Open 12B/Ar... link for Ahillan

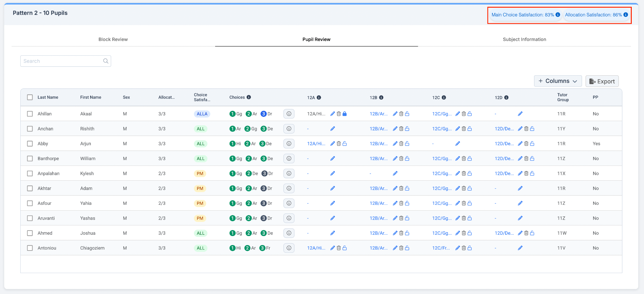[x=379, y=114]
